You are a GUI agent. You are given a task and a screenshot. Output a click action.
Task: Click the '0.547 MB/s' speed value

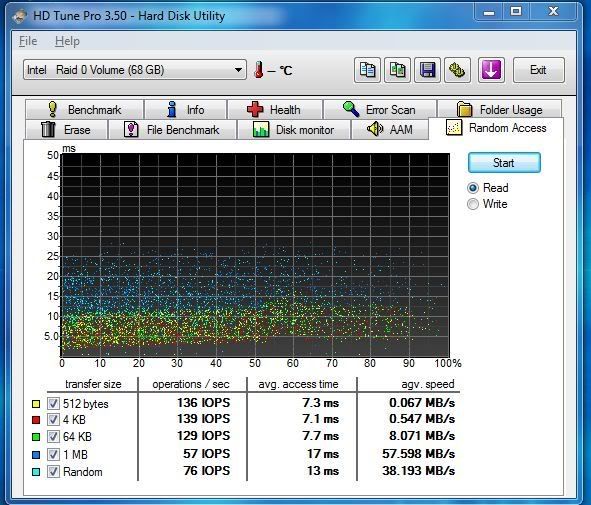point(422,419)
